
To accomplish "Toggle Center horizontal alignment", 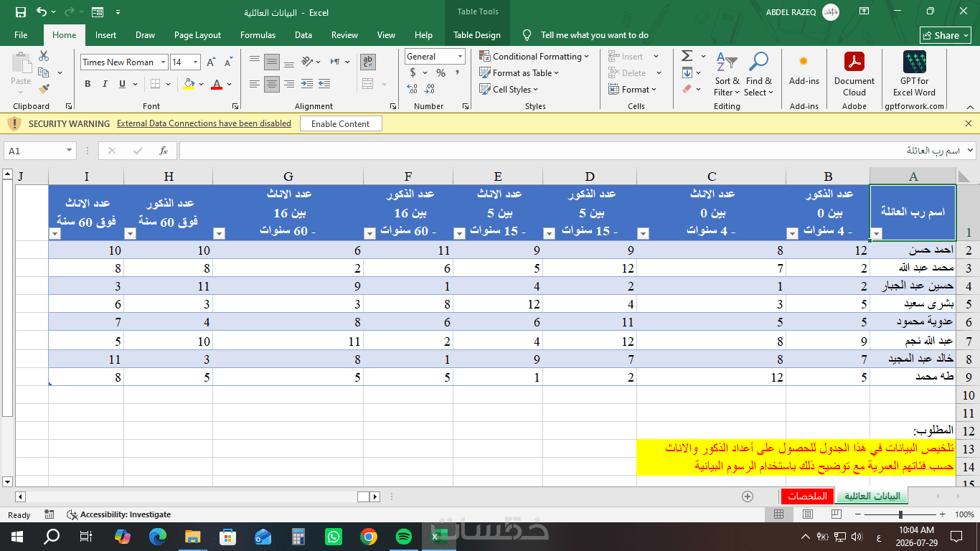I will click(272, 84).
